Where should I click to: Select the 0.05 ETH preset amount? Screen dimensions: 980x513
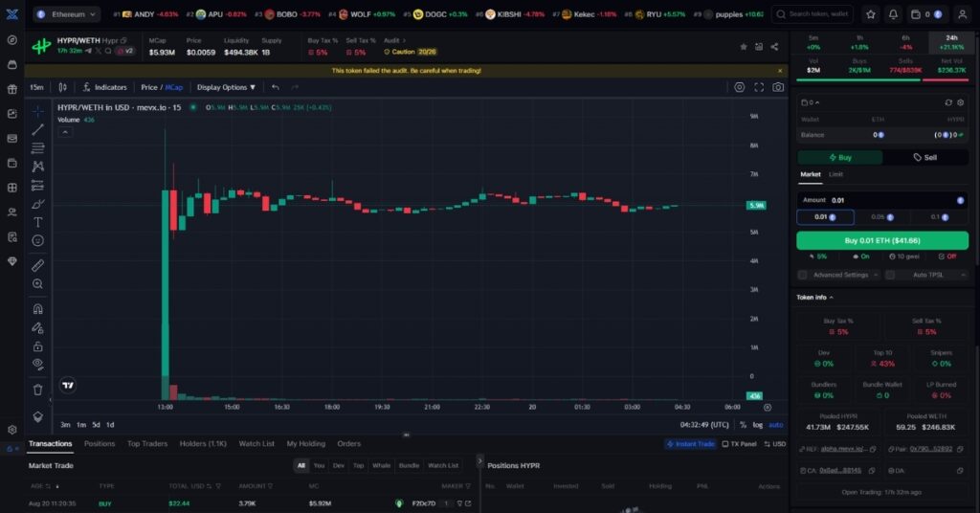click(882, 217)
